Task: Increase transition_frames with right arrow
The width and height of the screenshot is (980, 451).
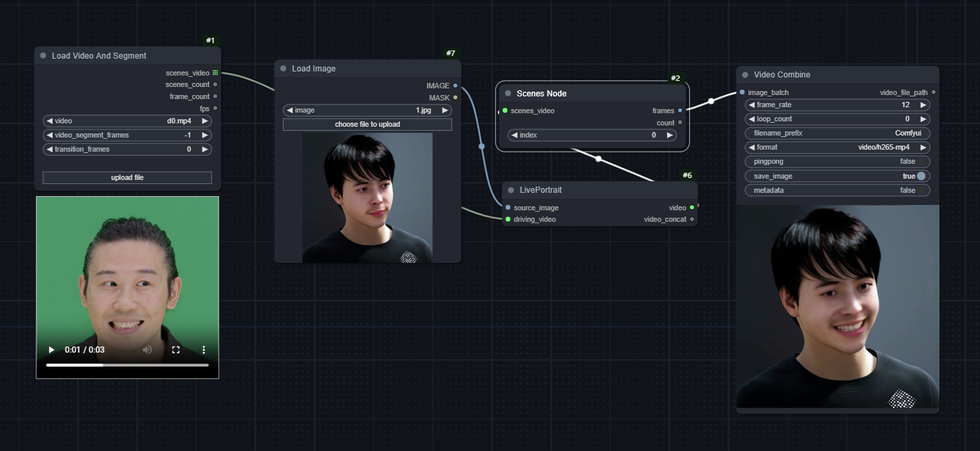Action: [x=205, y=150]
